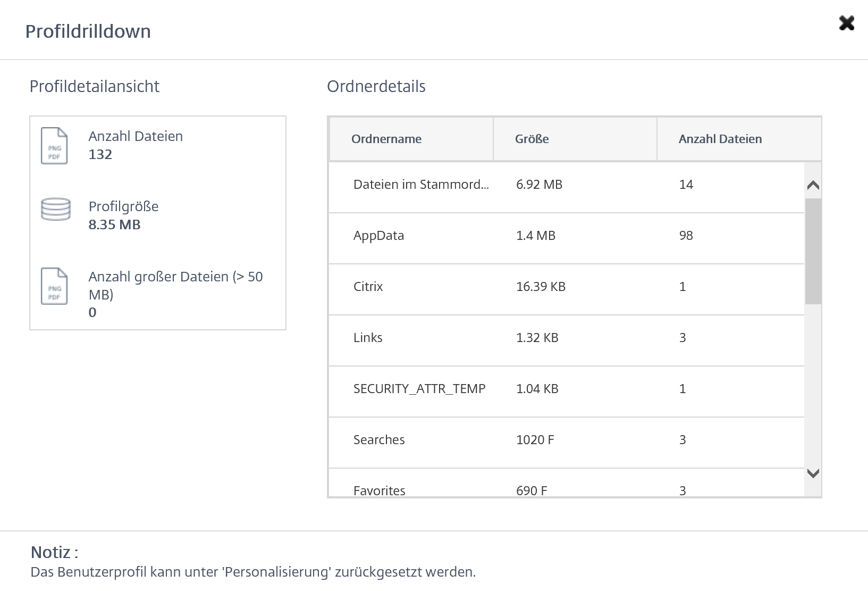The image size is (868, 591).
Task: Click the Profilgröße database icon
Action: [56, 209]
